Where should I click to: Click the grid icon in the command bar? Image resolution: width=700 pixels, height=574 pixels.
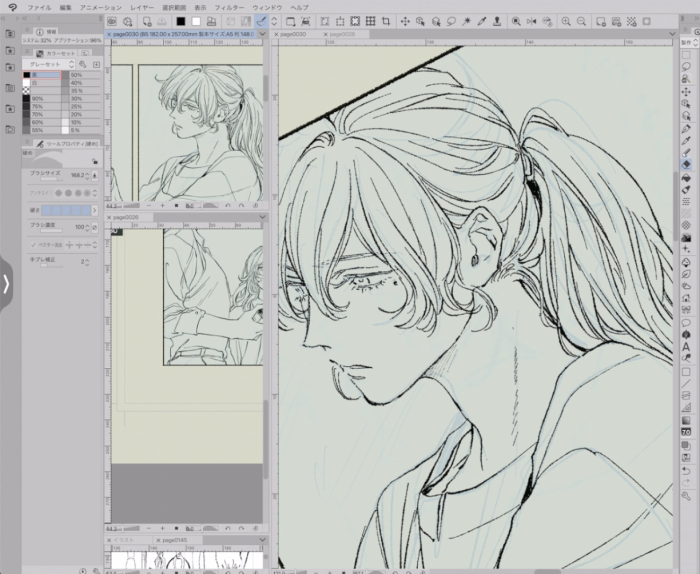pos(371,21)
